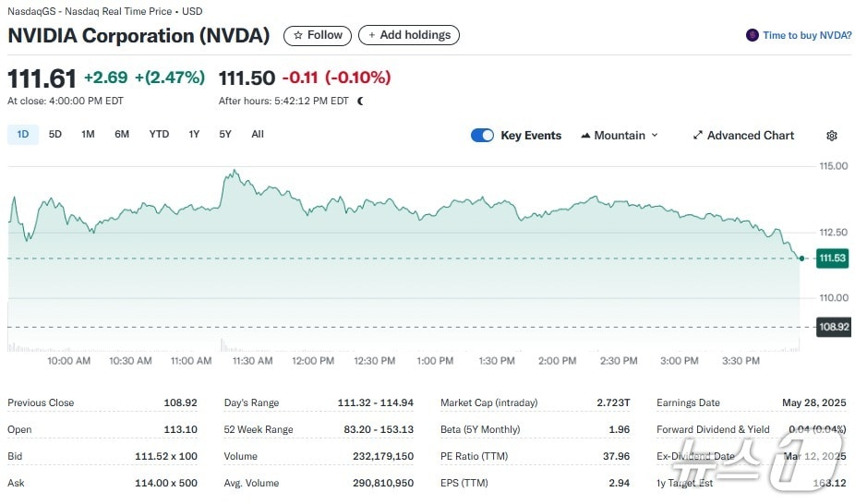Viewport: 855px width, 504px height.
Task: Show the All time chart range
Action: pyautogui.click(x=258, y=135)
